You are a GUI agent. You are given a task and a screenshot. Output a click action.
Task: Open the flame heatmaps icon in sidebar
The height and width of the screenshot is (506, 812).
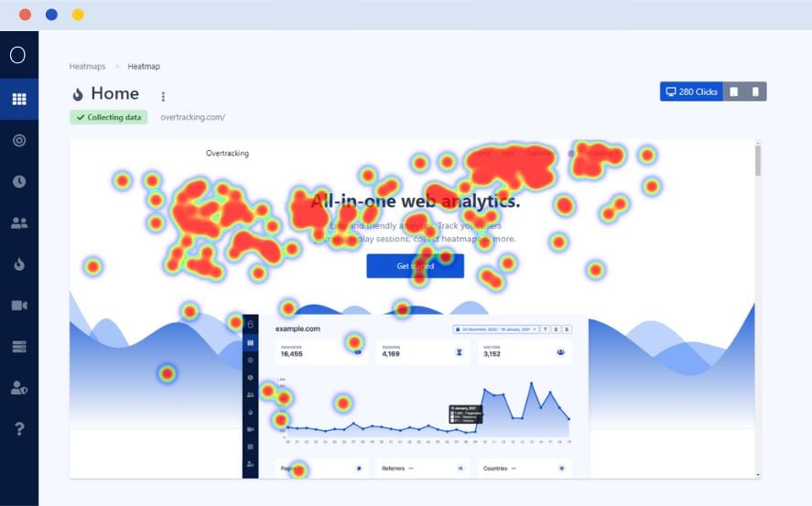click(x=18, y=264)
